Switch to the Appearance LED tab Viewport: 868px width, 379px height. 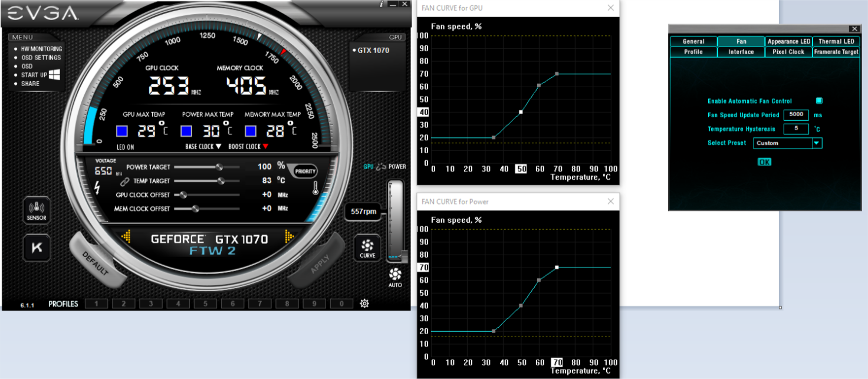789,41
